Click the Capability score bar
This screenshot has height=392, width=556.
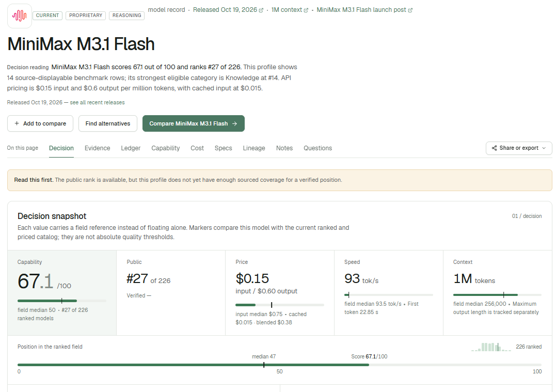coord(62,301)
